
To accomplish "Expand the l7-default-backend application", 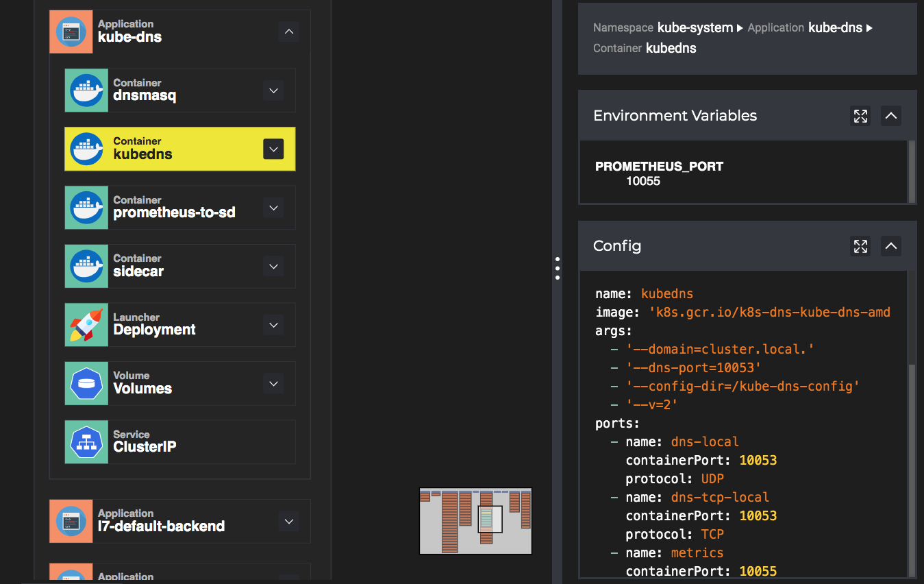I will (x=289, y=521).
